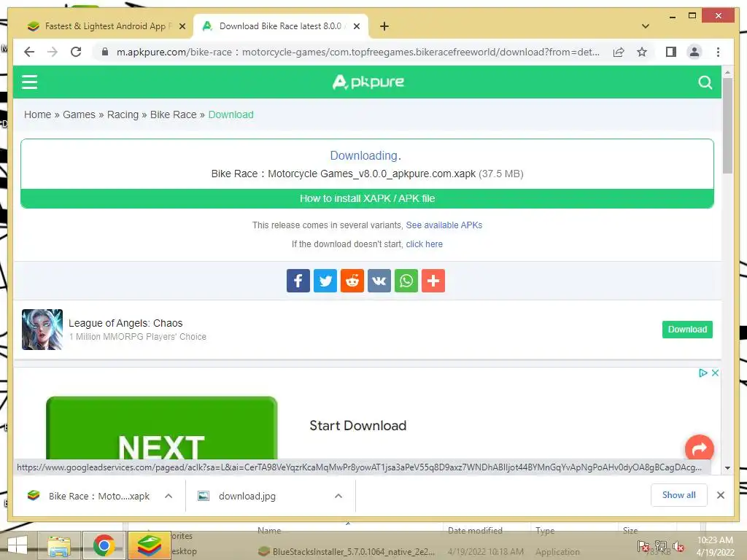Screen dimensions: 747x560
Task: Click Racing breadcrumb link
Action: pyautogui.click(x=123, y=114)
